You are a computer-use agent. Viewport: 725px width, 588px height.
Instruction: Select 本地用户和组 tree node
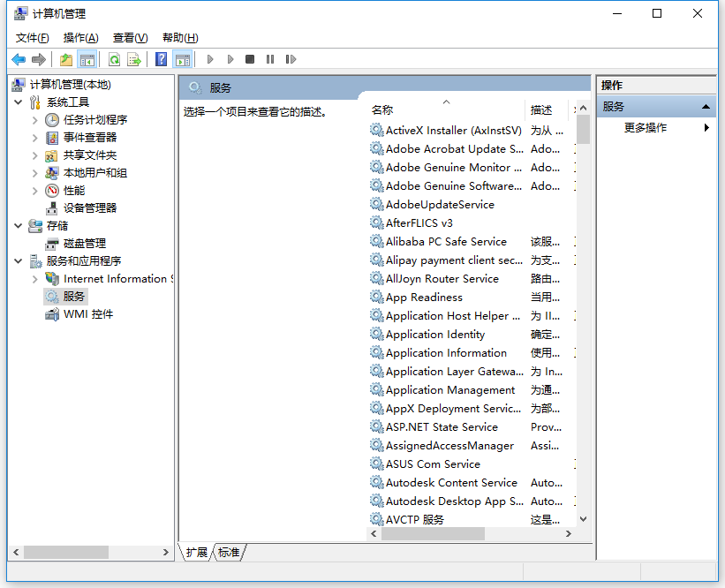[95, 173]
